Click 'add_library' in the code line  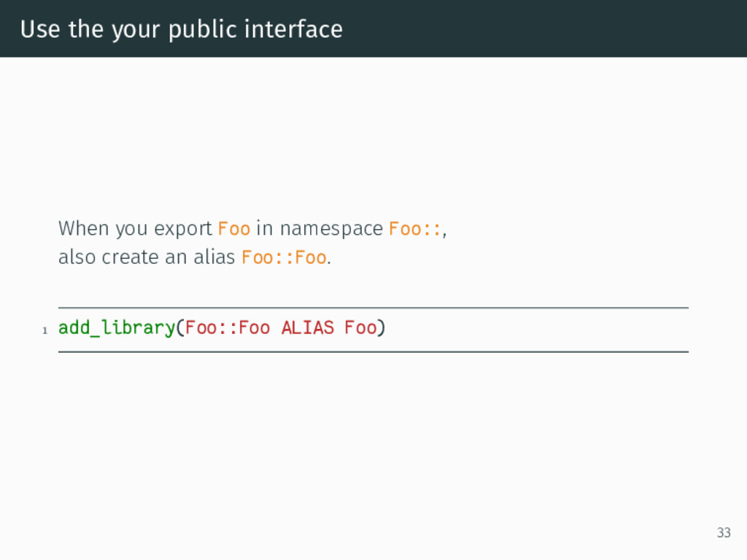coord(117,328)
